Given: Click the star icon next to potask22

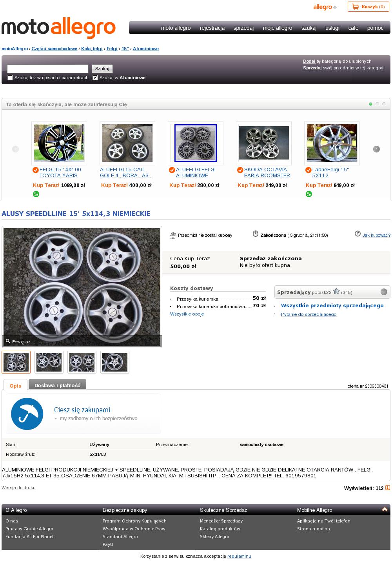Looking at the screenshot, I should pos(336,292).
